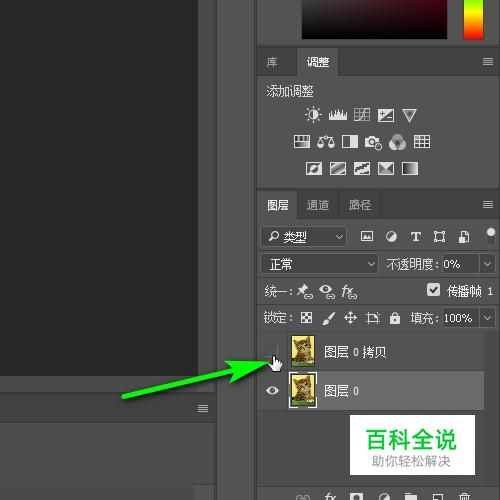Toggle lock all (padlock icon)

pos(395,318)
